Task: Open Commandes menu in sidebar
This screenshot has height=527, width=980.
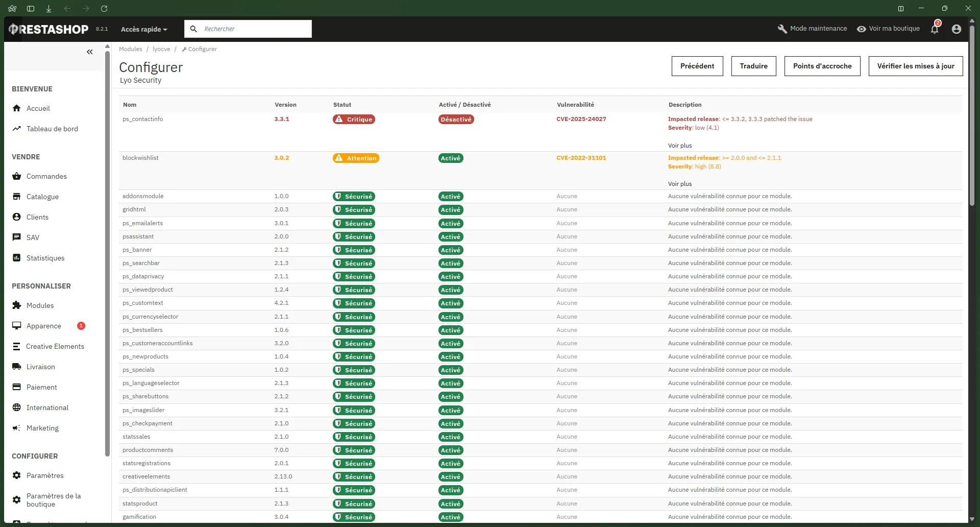Action: [46, 176]
